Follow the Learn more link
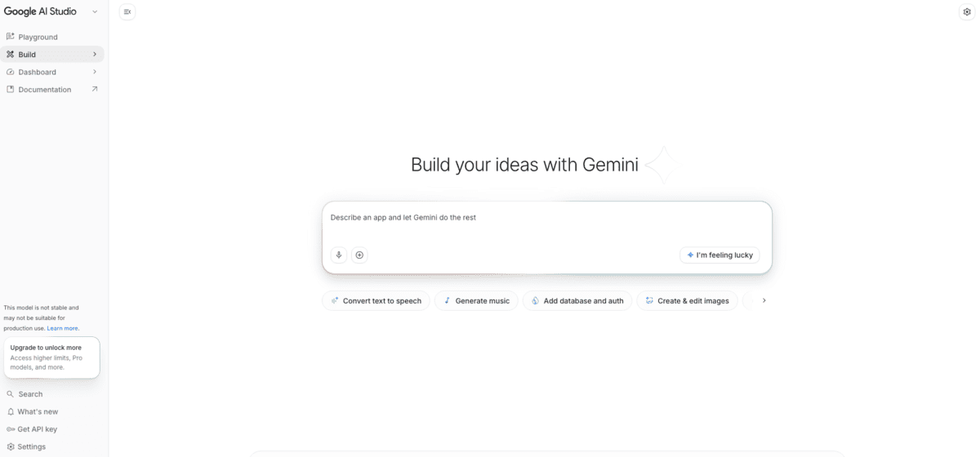This screenshot has height=457, width=980. (x=63, y=328)
